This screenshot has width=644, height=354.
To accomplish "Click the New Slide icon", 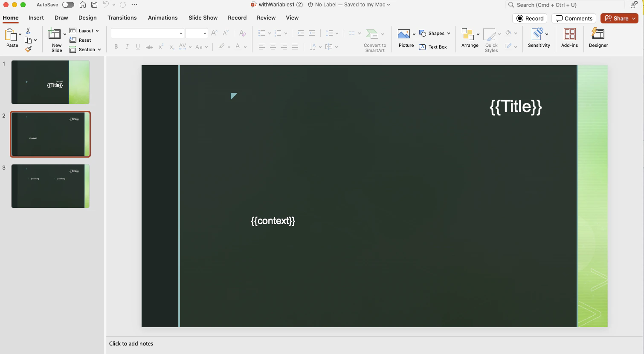I will tap(55, 34).
